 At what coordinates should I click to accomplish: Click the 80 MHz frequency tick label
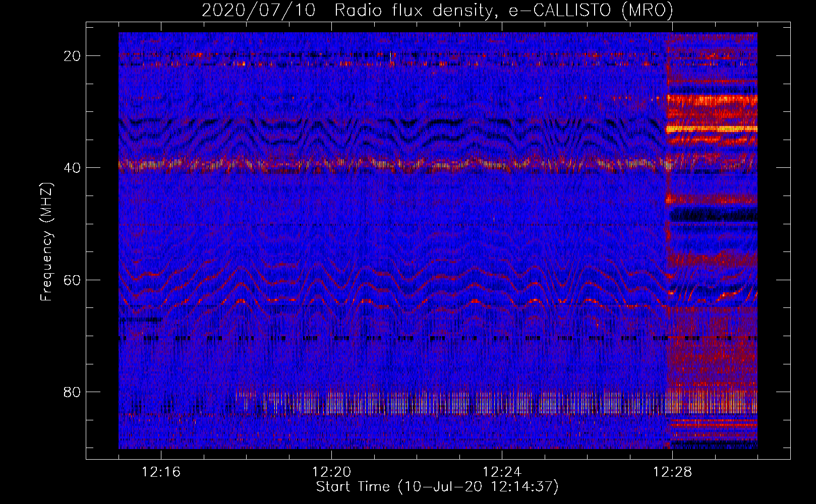[72, 392]
